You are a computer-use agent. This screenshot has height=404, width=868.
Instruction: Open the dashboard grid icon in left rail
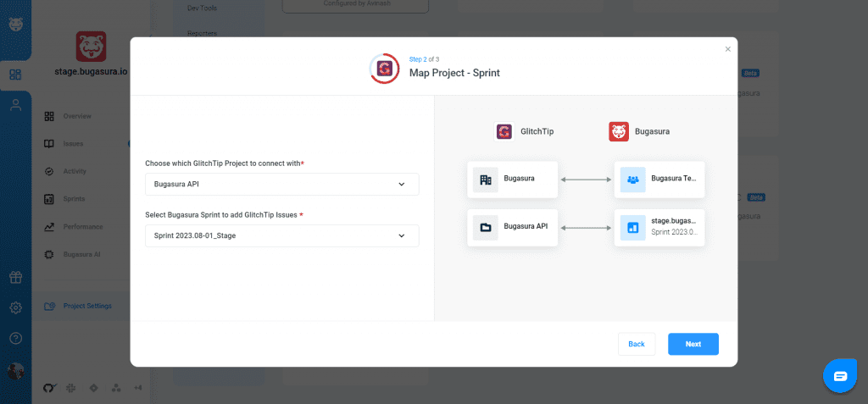(x=15, y=75)
